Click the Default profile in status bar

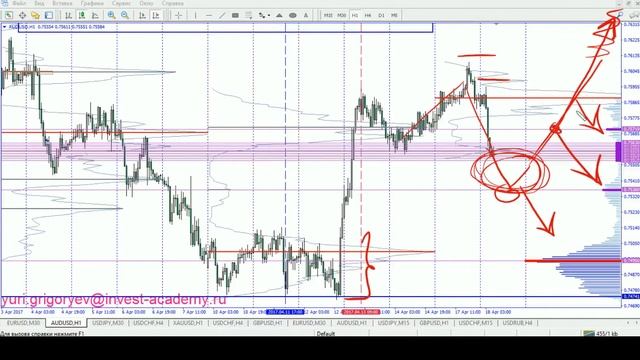click(326, 333)
